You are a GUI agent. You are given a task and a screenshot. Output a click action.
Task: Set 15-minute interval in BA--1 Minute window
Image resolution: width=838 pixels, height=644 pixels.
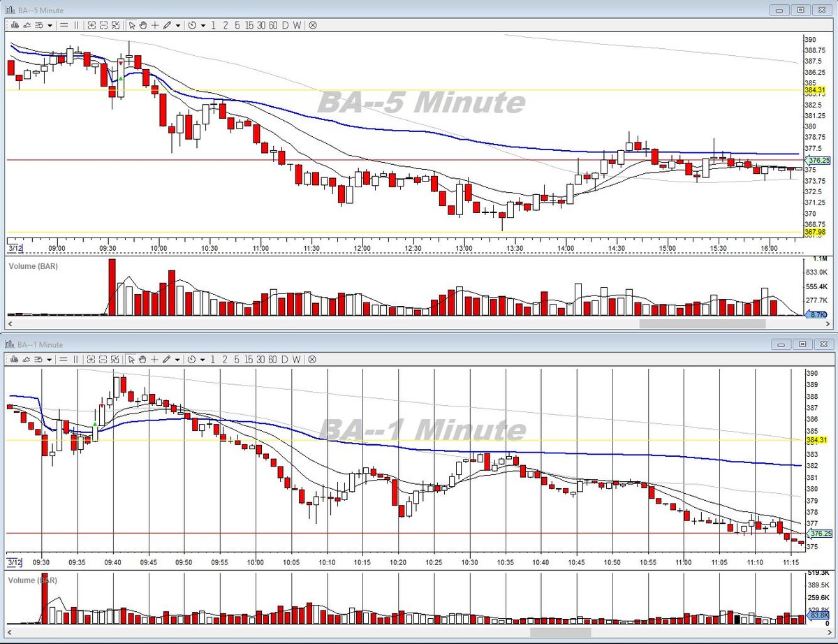pos(249,359)
